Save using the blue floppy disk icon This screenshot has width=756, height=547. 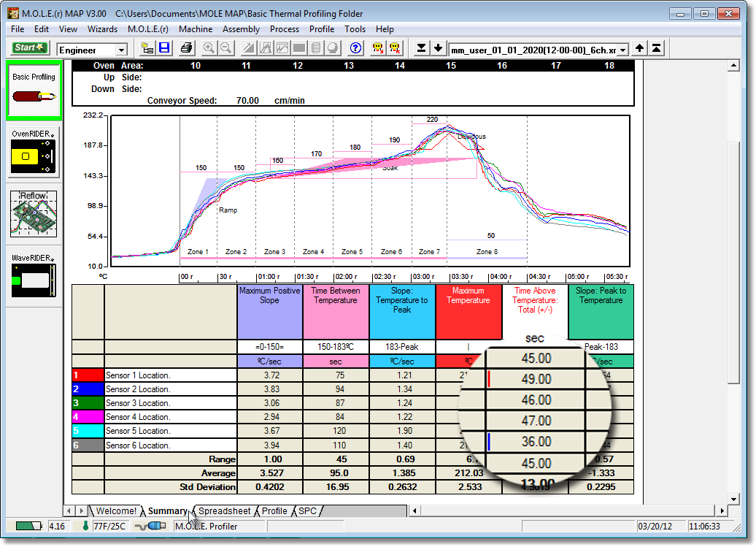coord(164,48)
